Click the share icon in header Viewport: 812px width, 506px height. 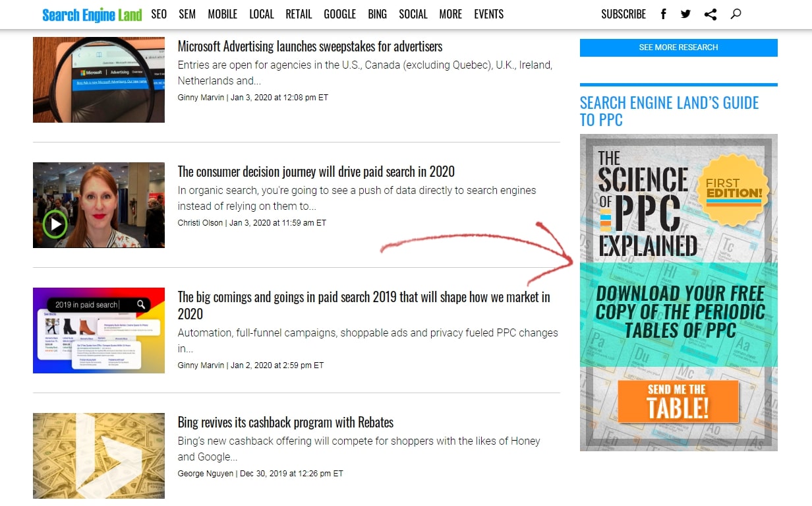(x=710, y=14)
